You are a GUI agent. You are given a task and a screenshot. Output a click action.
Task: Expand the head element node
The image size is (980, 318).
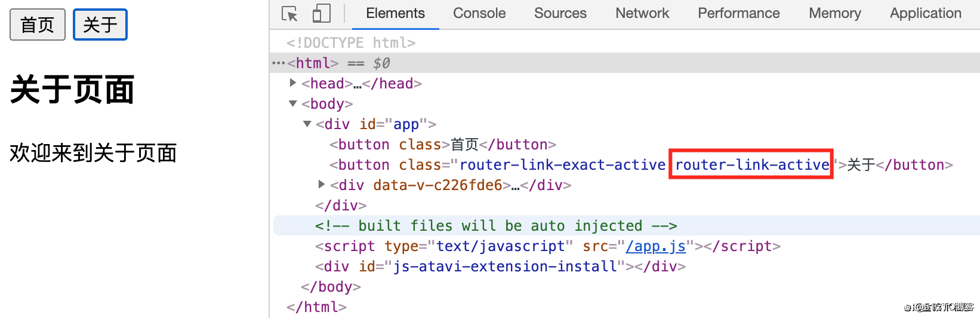click(x=293, y=83)
